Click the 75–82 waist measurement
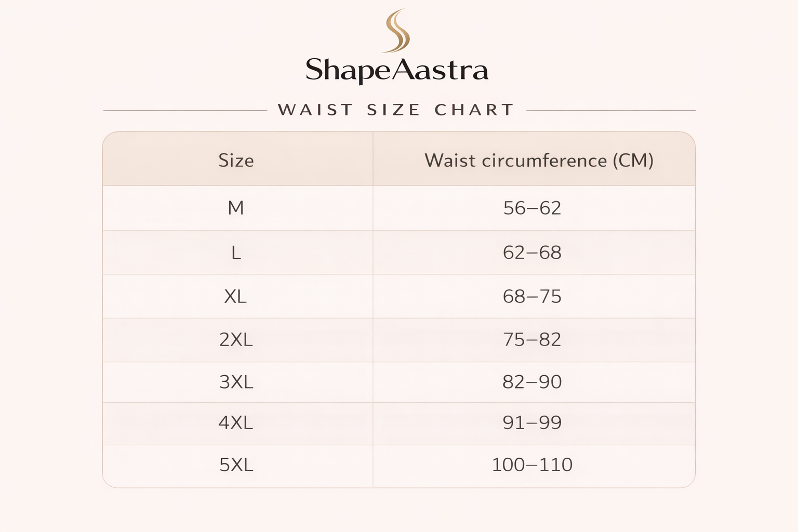 [532, 340]
